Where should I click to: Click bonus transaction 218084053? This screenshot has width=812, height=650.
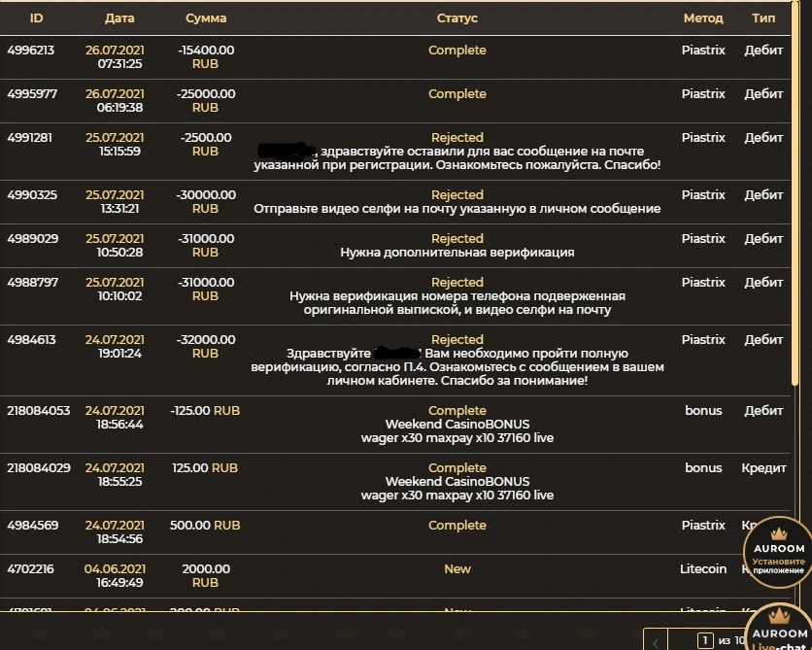click(38, 411)
